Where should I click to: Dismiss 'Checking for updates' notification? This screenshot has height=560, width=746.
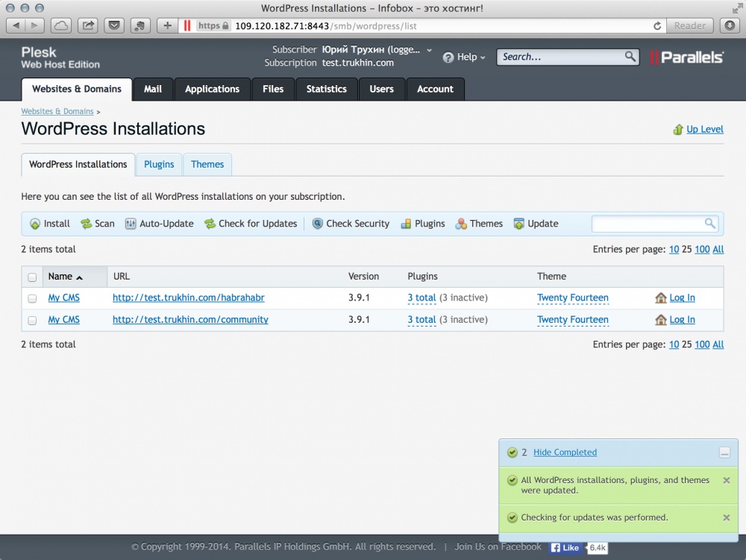point(727,517)
